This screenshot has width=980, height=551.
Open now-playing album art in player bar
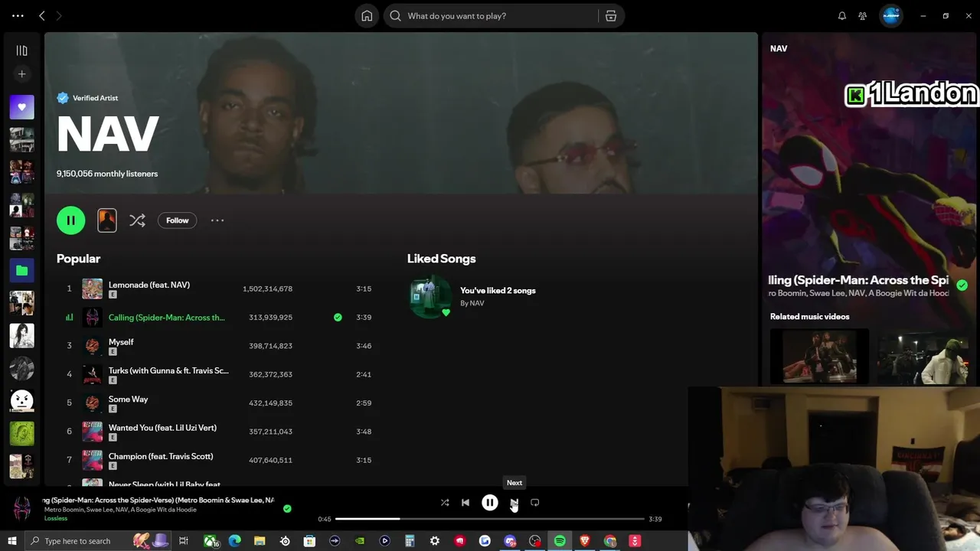(22, 508)
